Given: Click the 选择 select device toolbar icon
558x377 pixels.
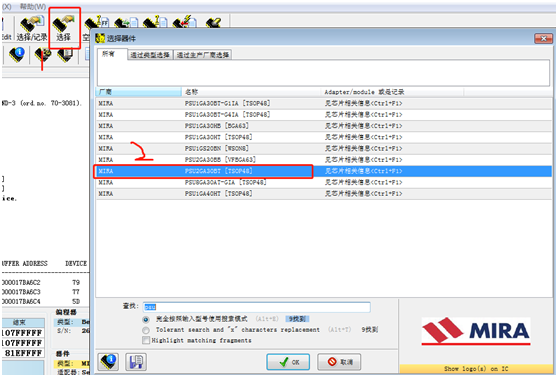Looking at the screenshot, I should coord(64,28).
